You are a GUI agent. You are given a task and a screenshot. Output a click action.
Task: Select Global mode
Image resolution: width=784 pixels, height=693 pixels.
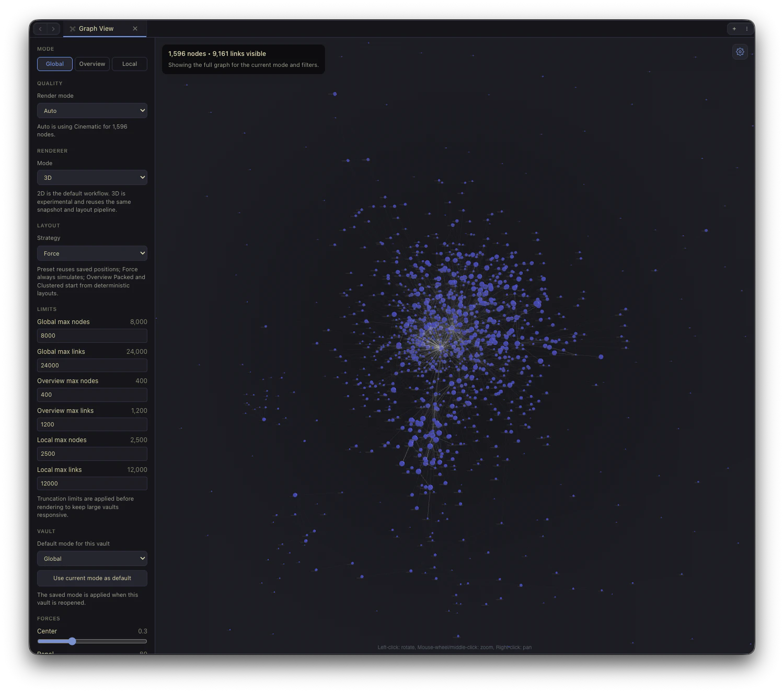(55, 64)
